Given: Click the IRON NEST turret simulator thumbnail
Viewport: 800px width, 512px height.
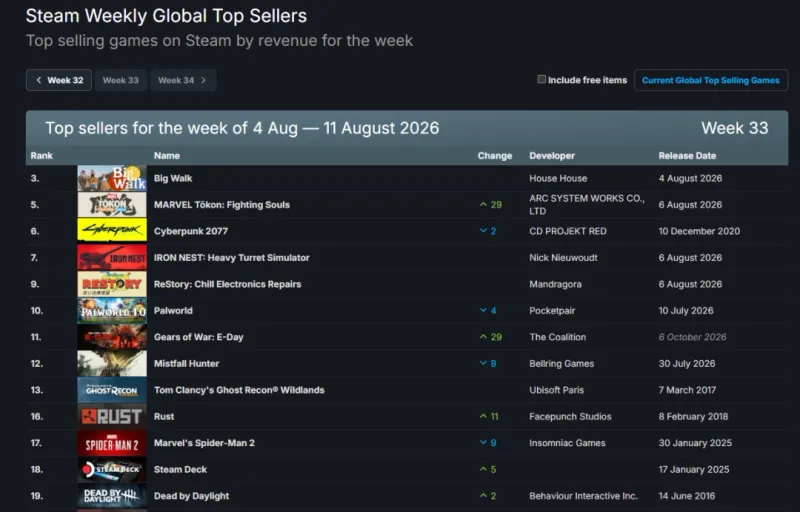Looking at the screenshot, I should 112,258.
